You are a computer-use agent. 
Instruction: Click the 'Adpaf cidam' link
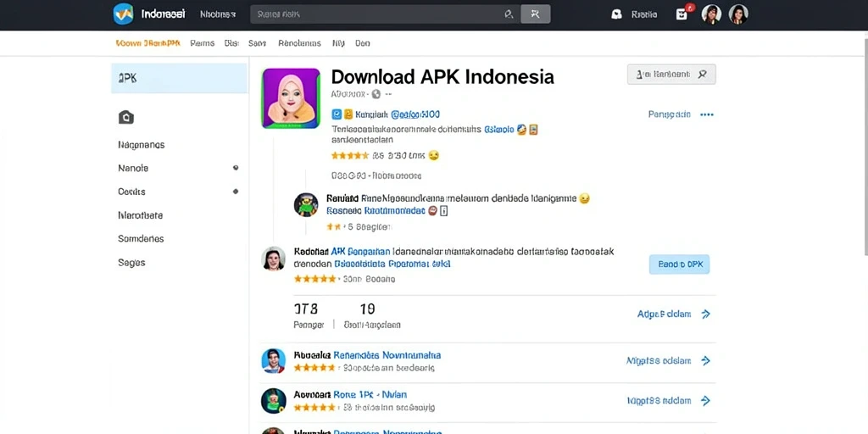click(x=665, y=314)
